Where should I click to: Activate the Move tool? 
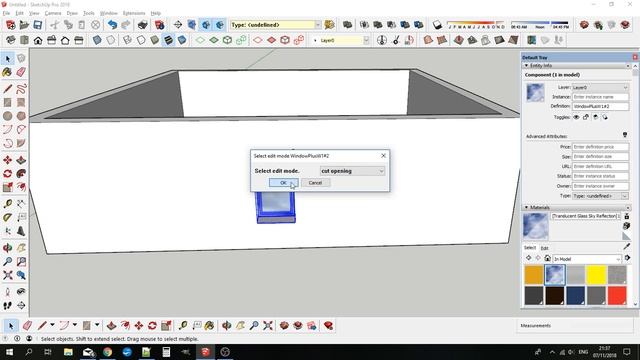click(x=7, y=160)
